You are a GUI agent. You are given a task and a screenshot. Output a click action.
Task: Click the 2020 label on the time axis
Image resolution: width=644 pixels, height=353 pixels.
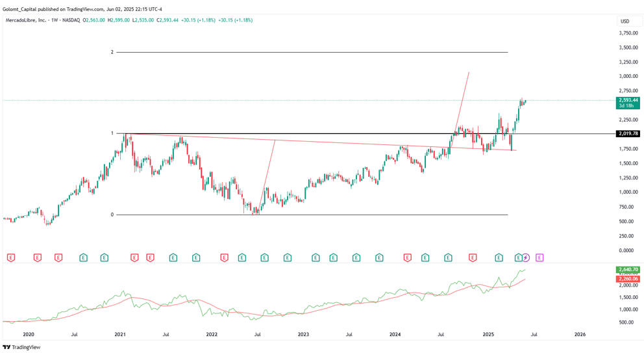point(29,335)
